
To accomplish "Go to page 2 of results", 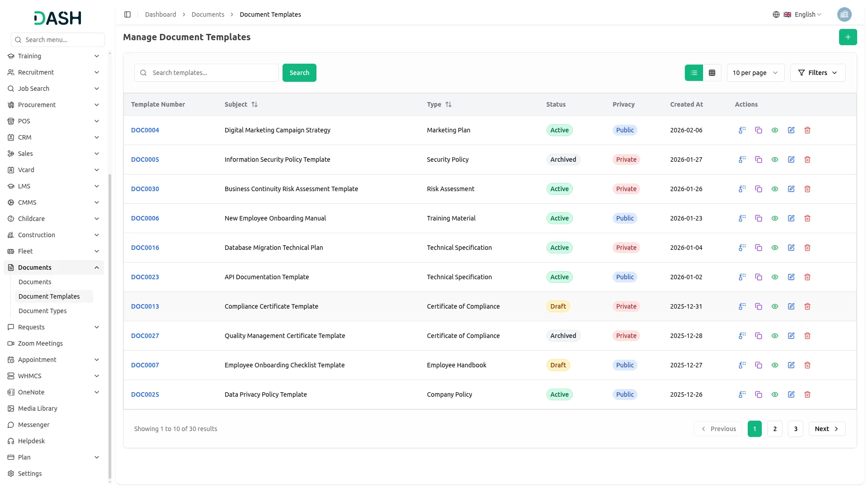I will tap(775, 428).
